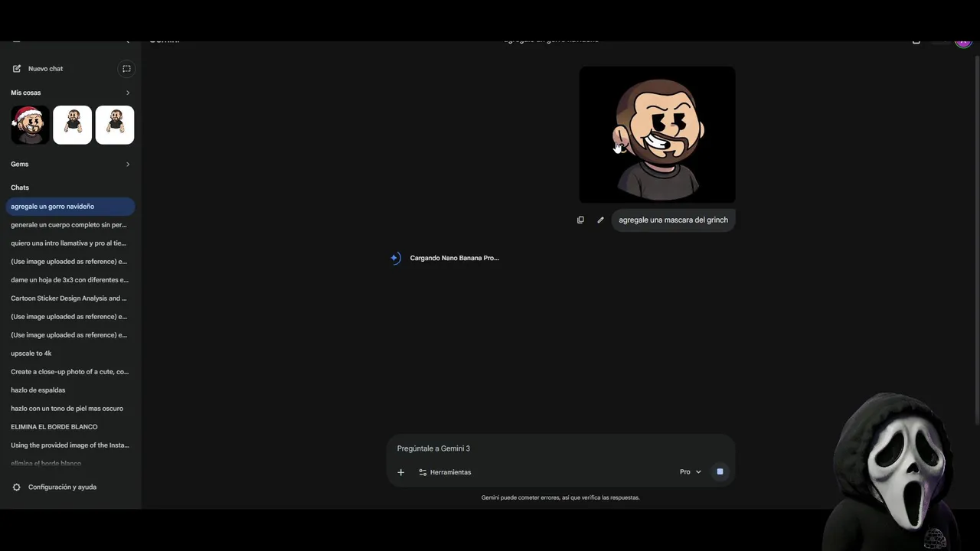Open the uploaded cartoon avatar image
Screen dimensions: 980x551
657,135
